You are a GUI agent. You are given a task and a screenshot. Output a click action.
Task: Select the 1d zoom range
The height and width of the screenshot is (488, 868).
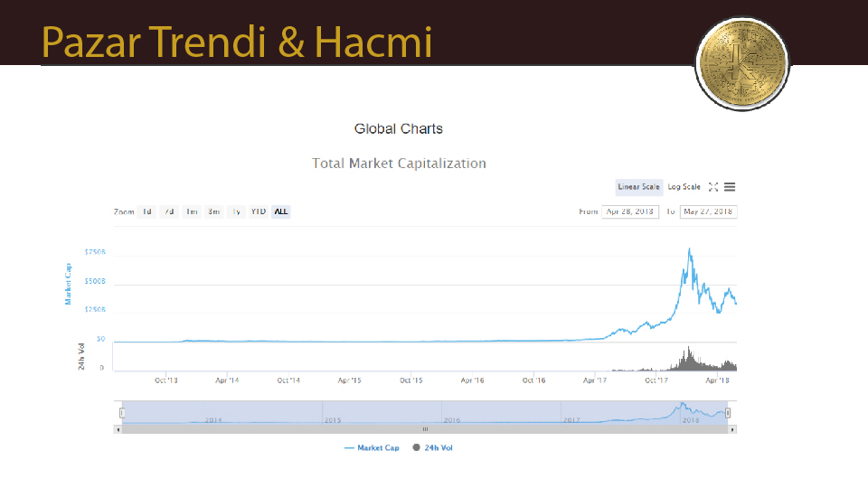pos(146,211)
